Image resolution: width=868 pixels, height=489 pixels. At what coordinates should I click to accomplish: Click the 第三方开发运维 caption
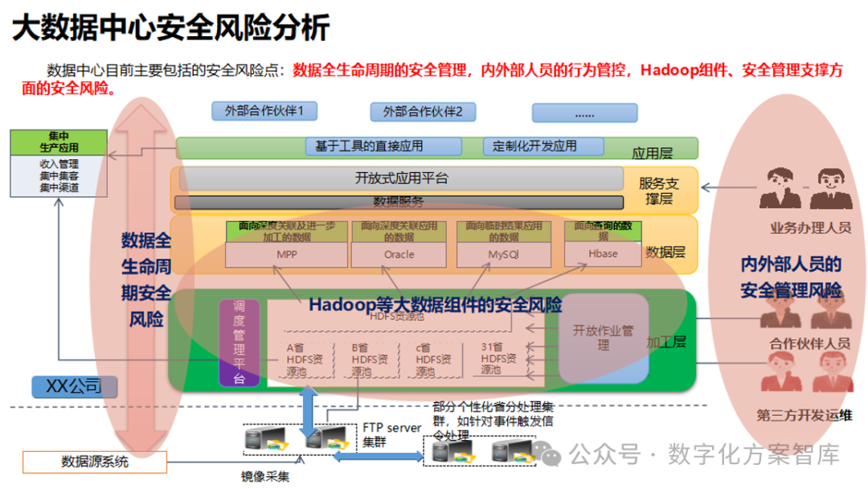805,415
